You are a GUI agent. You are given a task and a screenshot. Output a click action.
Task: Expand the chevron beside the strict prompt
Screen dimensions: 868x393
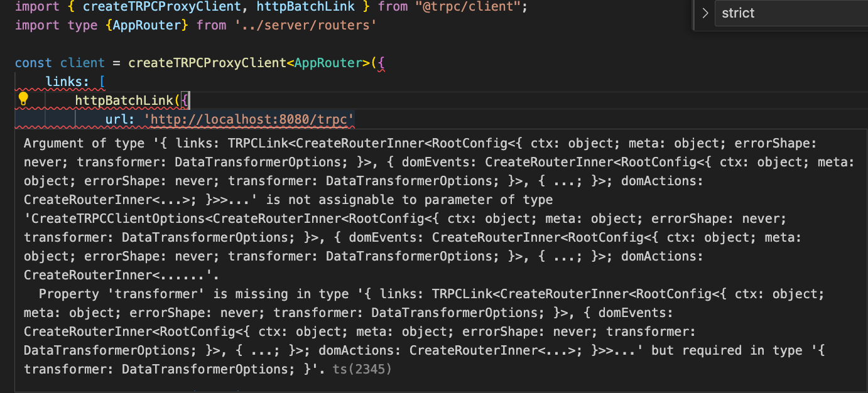(x=705, y=13)
